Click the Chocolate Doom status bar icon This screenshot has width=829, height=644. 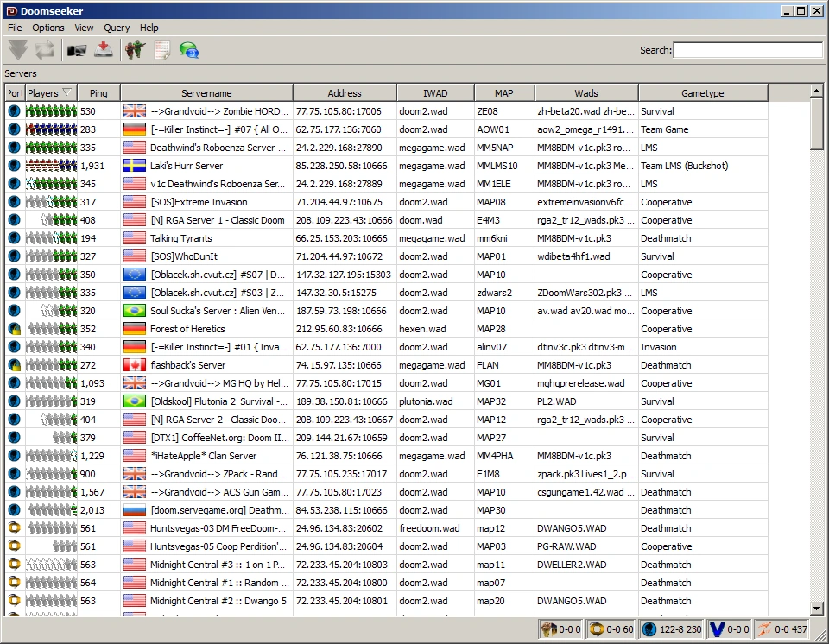pos(548,629)
